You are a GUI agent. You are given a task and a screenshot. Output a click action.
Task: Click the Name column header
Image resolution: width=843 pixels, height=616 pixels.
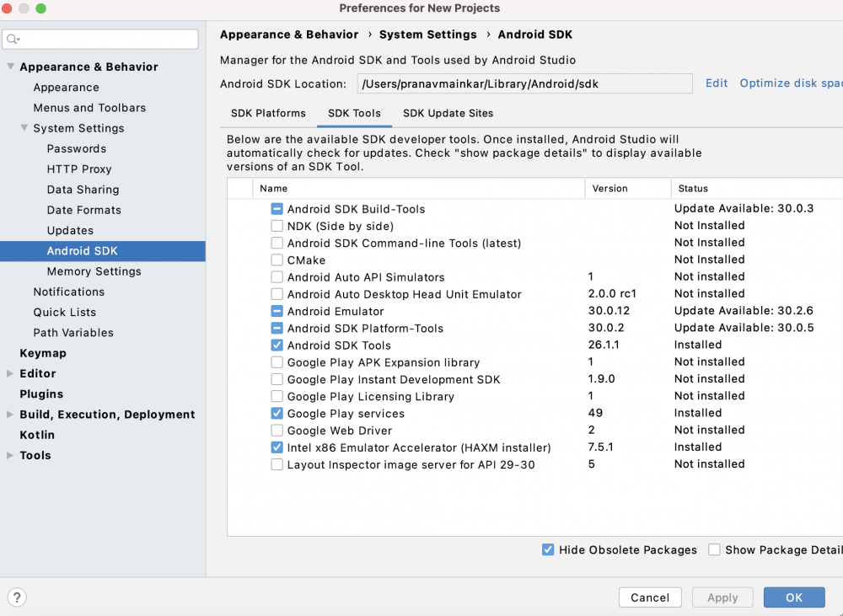(x=419, y=189)
